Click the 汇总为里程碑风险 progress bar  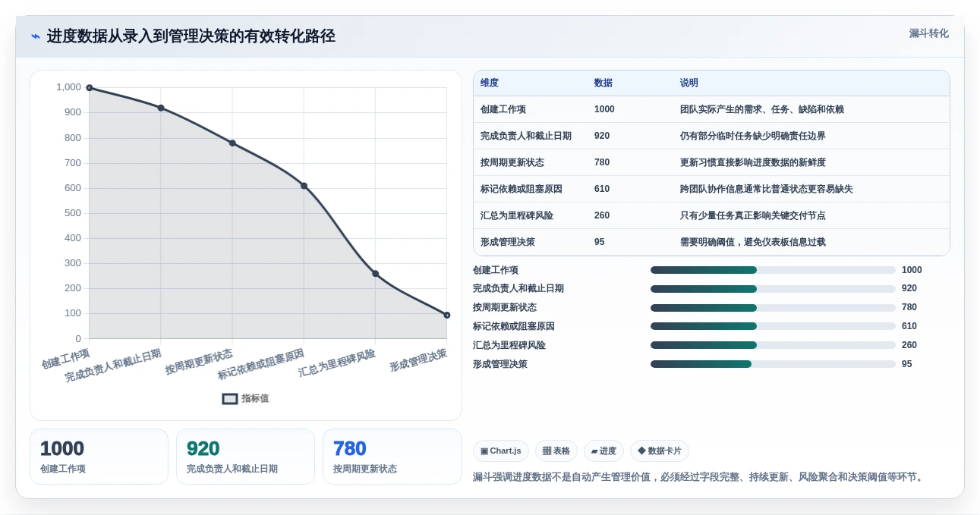click(773, 345)
